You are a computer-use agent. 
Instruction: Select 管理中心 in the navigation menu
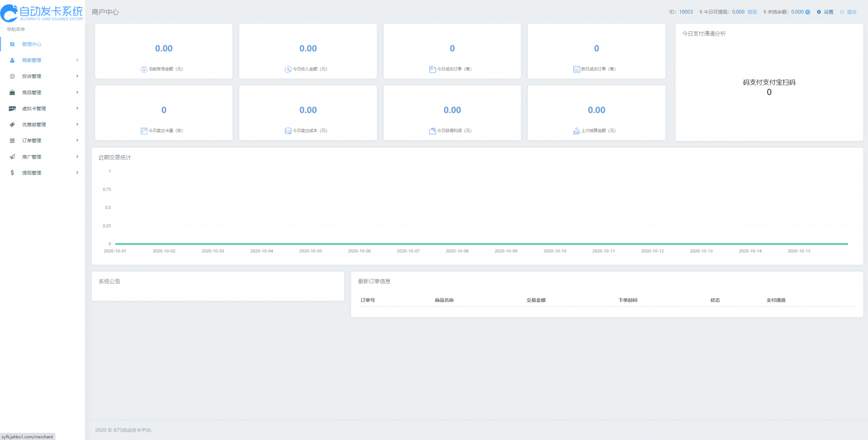pyautogui.click(x=32, y=44)
